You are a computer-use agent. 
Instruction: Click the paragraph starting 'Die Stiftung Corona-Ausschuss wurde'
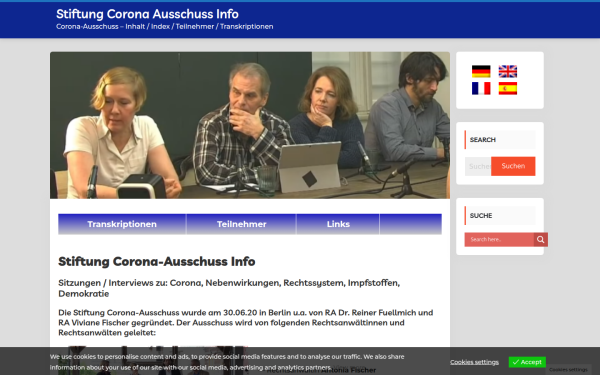pyautogui.click(x=246, y=323)
